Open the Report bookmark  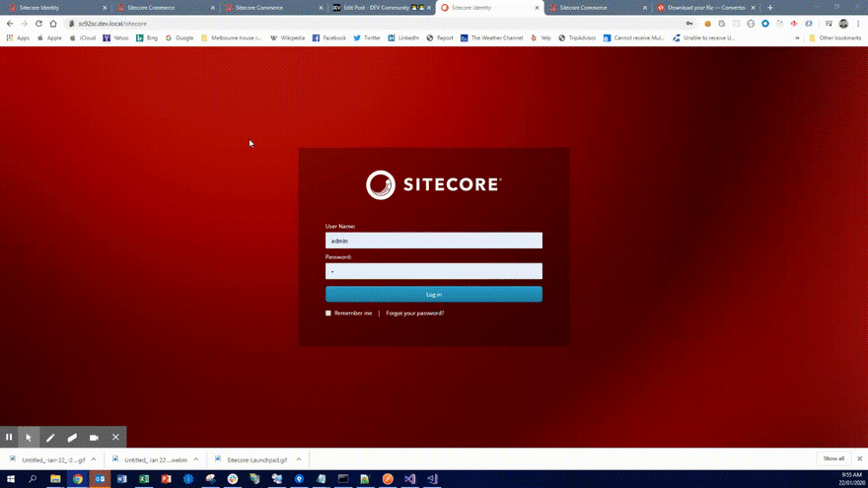pyautogui.click(x=440, y=38)
